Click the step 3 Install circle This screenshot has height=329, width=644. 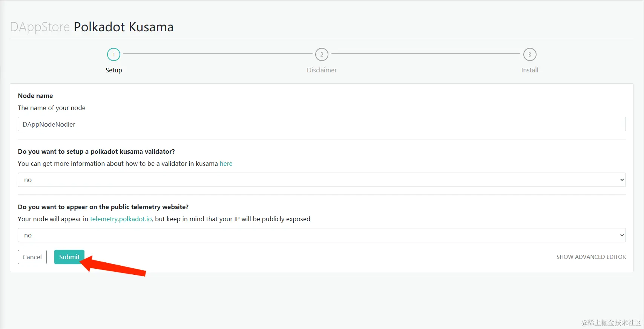pos(529,55)
